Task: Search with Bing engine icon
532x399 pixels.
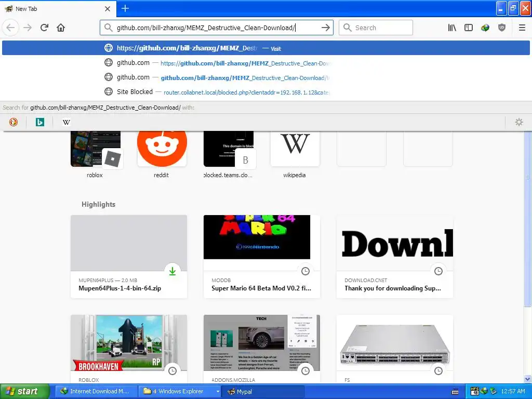Action: (39, 122)
